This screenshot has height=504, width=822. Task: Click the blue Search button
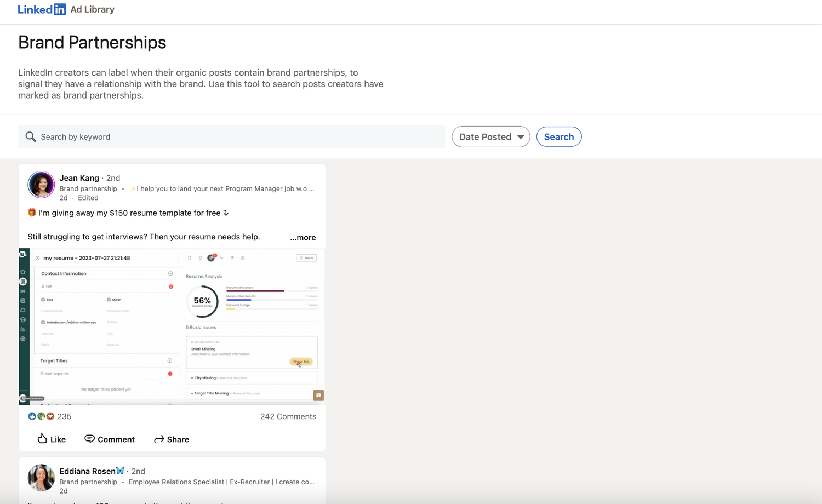point(559,137)
